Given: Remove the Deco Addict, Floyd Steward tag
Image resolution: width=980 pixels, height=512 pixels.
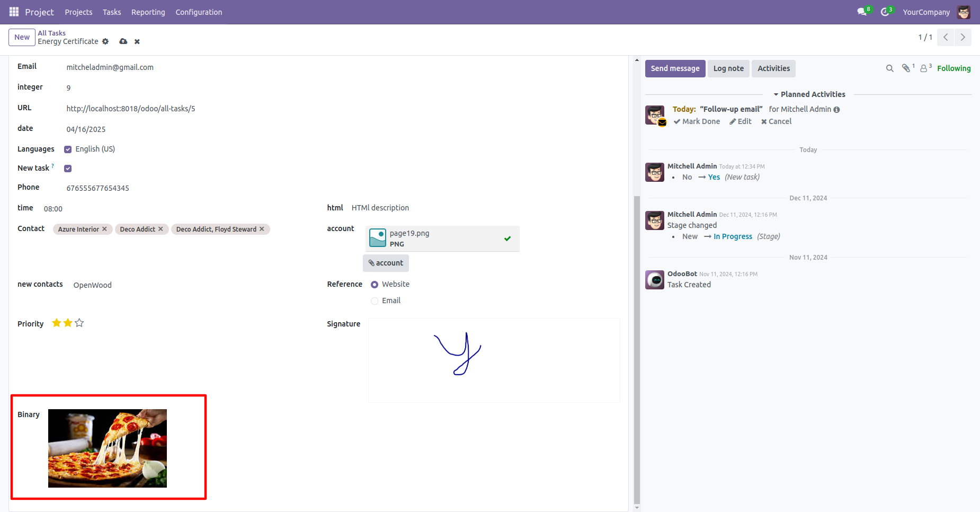Looking at the screenshot, I should click(262, 229).
